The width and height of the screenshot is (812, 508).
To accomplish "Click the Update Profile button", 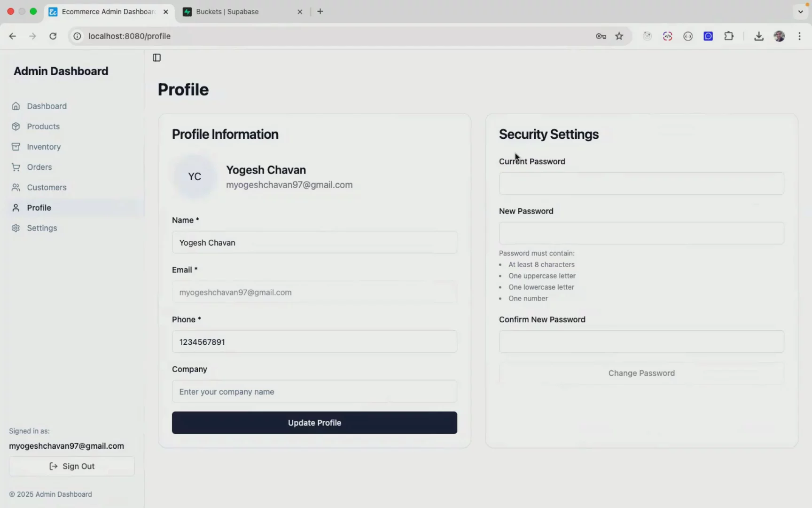I will pos(314,422).
